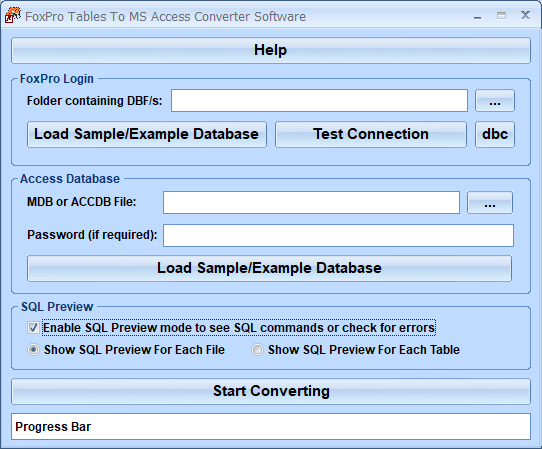Click the dbc button
The image size is (542, 449).
495,134
